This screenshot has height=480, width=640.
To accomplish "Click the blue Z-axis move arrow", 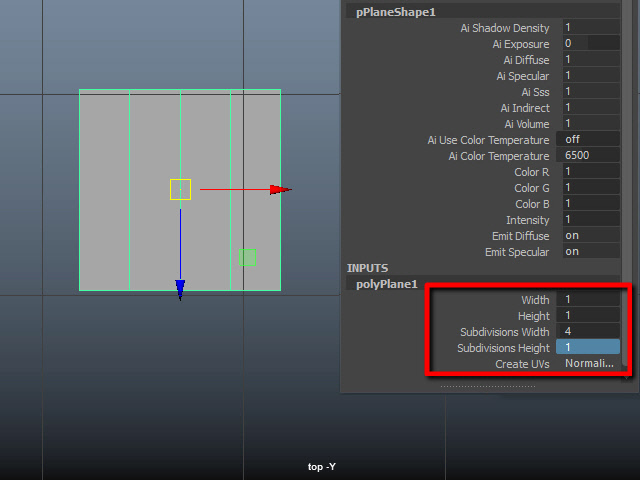I will 180,290.
